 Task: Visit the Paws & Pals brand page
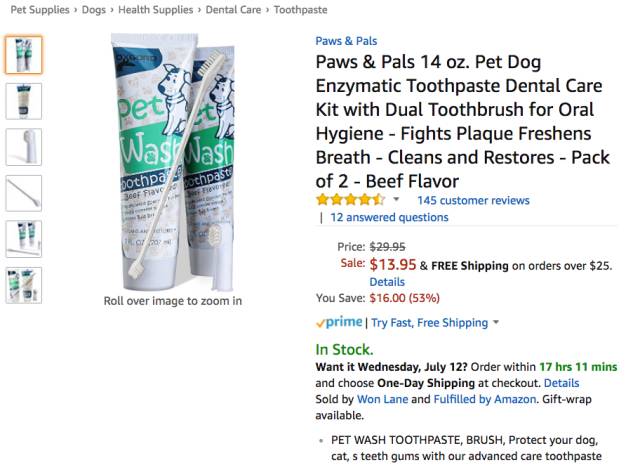(347, 41)
